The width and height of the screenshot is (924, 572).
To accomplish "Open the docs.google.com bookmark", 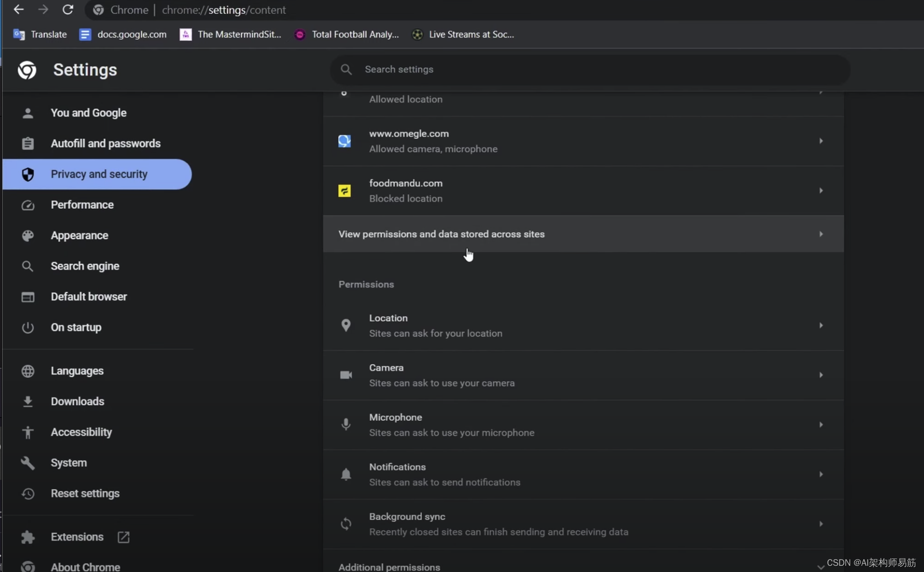I will coord(123,34).
